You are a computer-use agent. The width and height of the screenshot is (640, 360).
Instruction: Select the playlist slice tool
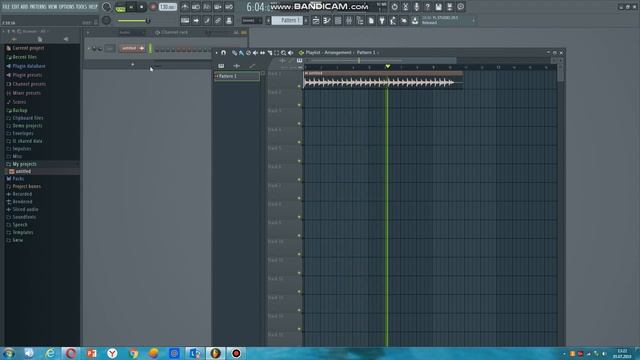point(269,53)
